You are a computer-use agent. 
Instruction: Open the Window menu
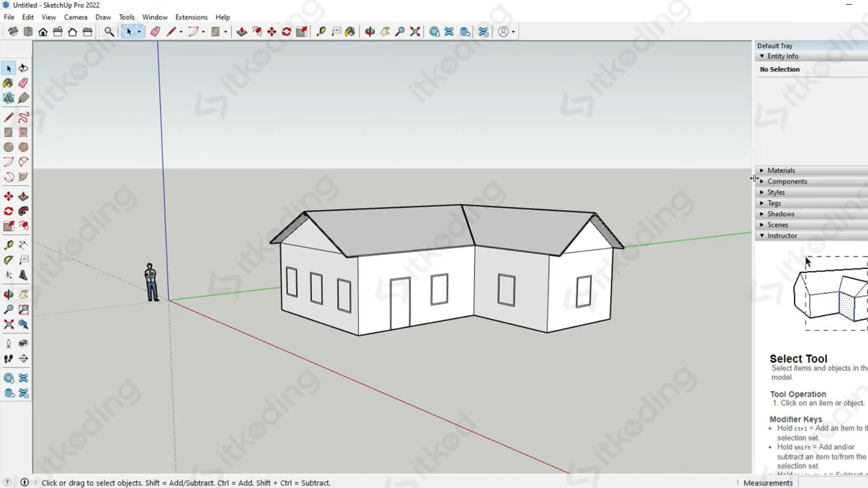point(155,17)
